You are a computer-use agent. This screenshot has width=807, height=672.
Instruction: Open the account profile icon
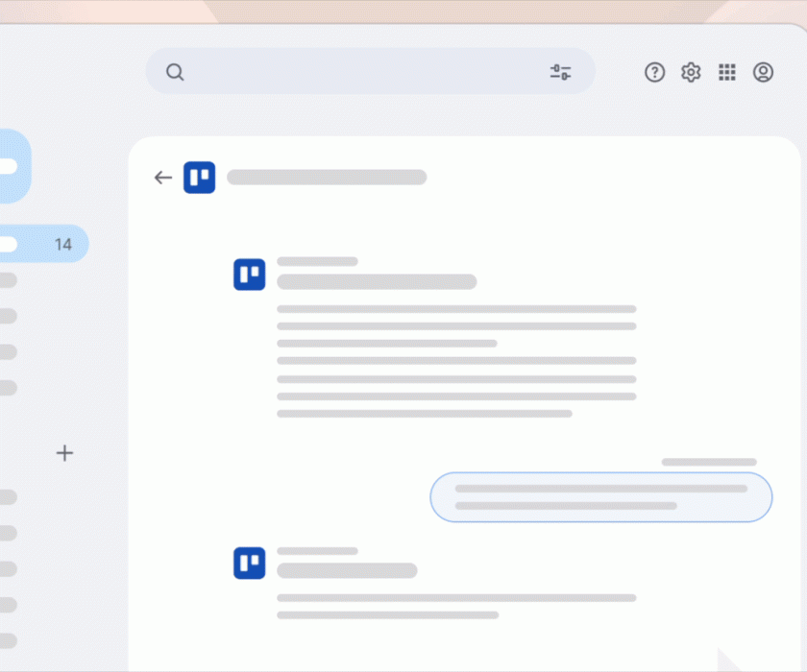[763, 73]
